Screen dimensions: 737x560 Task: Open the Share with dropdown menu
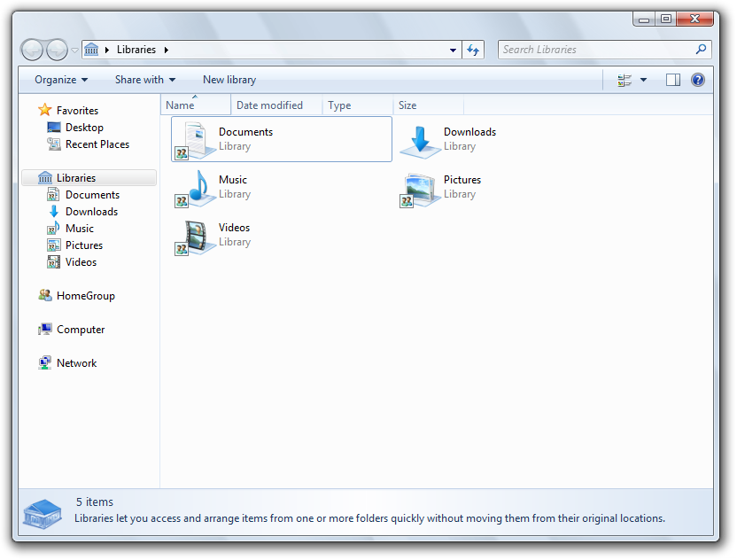click(145, 80)
